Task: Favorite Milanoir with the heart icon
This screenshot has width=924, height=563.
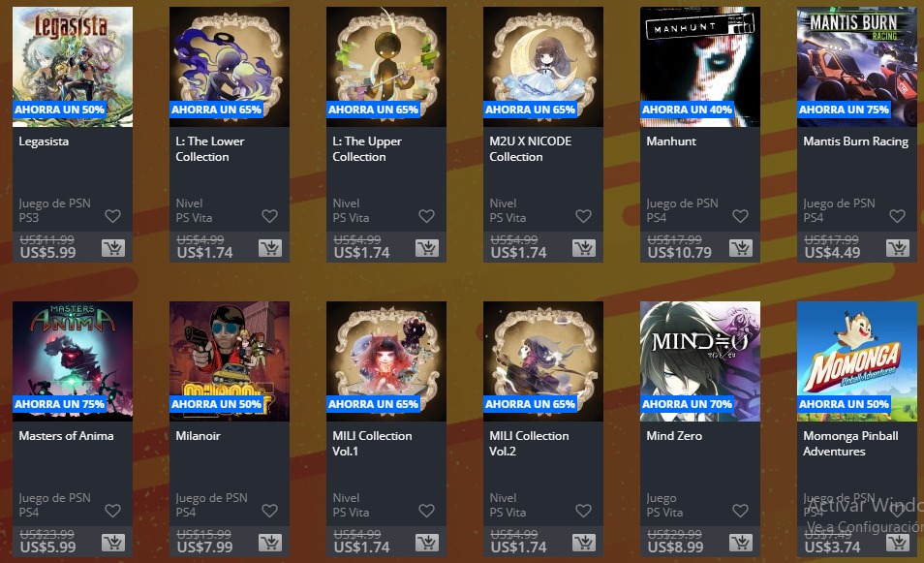Action: pos(270,511)
